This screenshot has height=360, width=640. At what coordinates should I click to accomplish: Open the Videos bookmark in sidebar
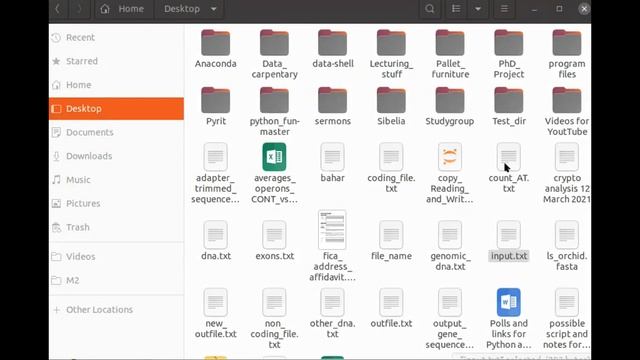point(116,256)
